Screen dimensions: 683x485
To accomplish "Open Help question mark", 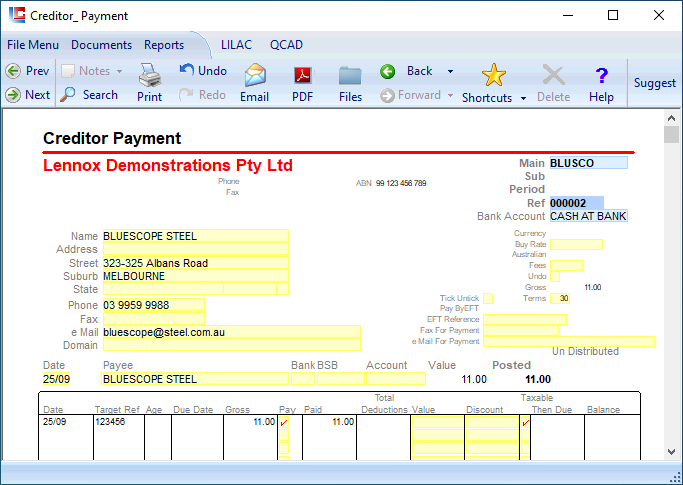I will [x=601, y=83].
